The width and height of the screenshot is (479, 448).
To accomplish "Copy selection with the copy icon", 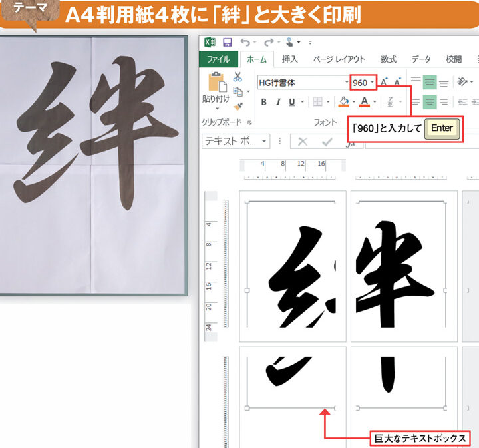I will 238,91.
